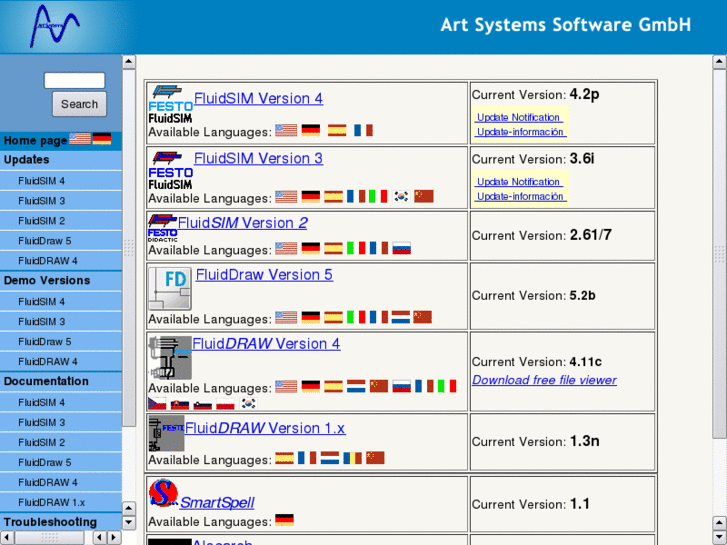Click German flag in SmartSpell row
The height and width of the screenshot is (545, 727).
click(284, 520)
